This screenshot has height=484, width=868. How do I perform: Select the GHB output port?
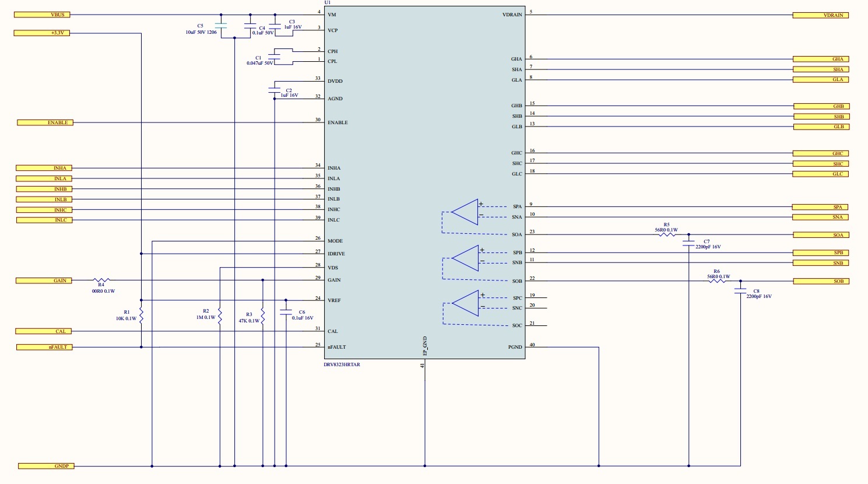[x=821, y=106]
